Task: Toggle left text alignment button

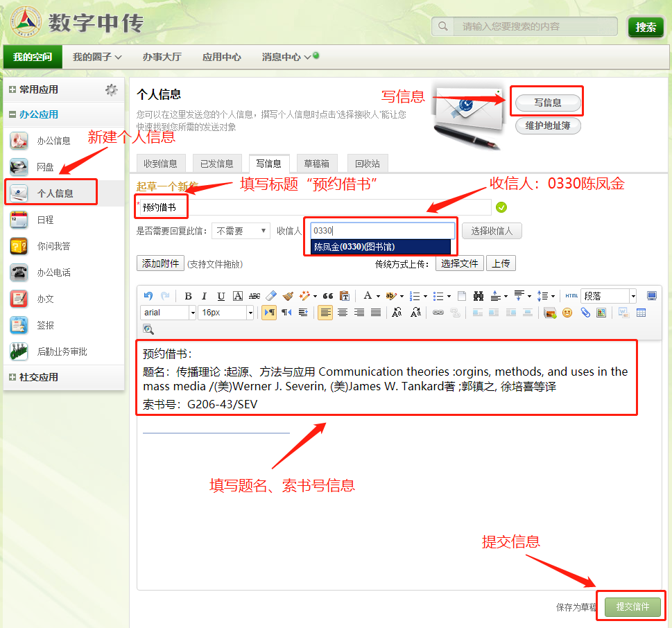Action: click(325, 313)
